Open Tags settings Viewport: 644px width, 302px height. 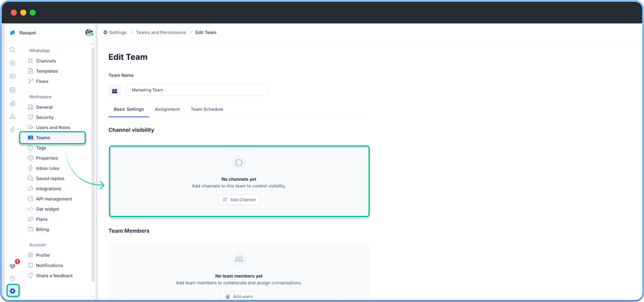(x=41, y=148)
